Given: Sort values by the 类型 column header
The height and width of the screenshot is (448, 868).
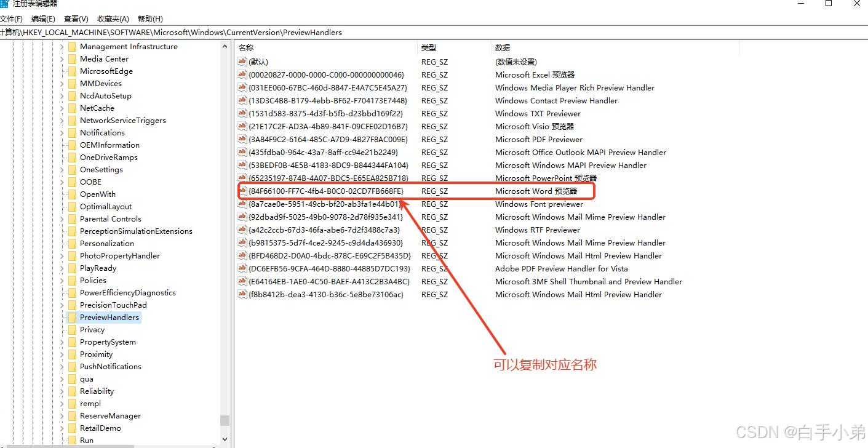Looking at the screenshot, I should click(454, 47).
